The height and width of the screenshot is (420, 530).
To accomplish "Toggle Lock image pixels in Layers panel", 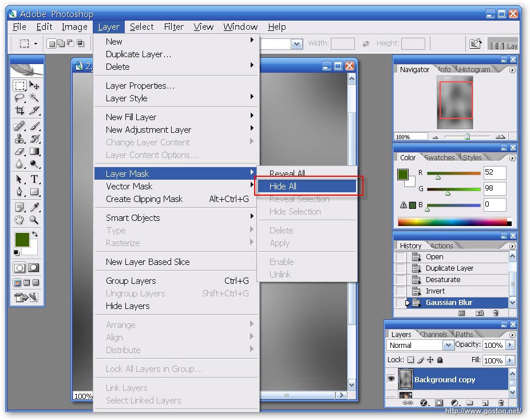I will point(421,360).
